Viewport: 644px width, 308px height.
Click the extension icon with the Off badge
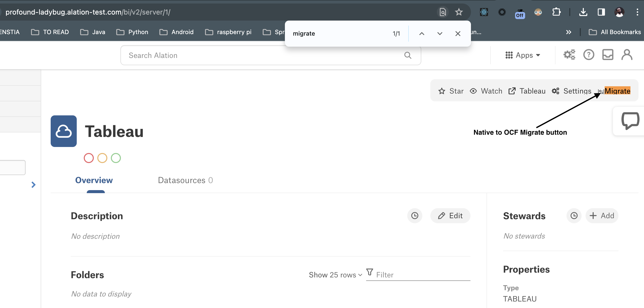(x=520, y=14)
